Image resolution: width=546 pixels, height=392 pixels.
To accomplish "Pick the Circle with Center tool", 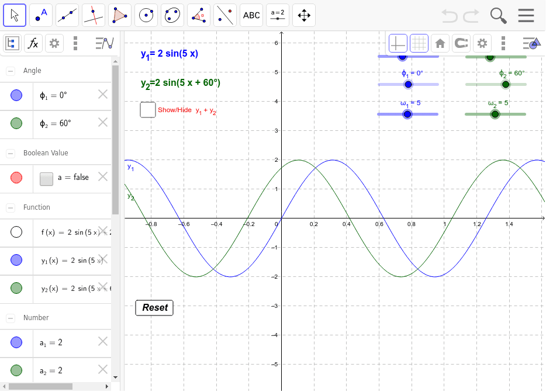I will click(x=146, y=15).
